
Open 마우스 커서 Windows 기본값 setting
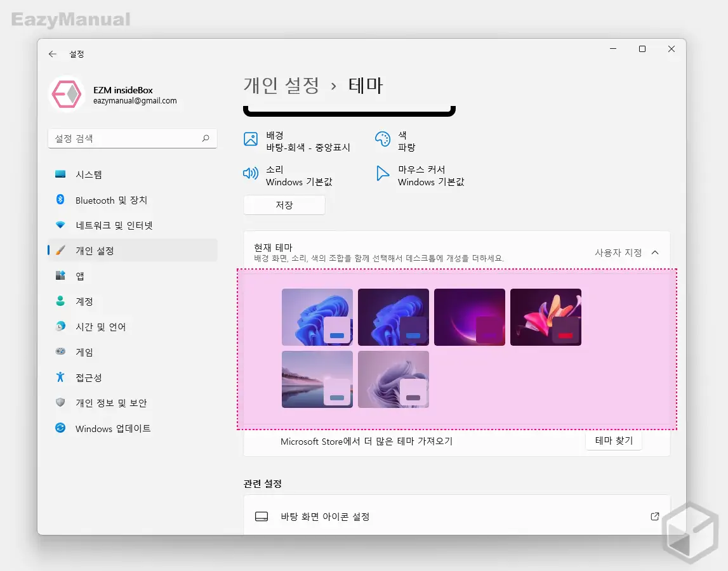[x=420, y=176]
